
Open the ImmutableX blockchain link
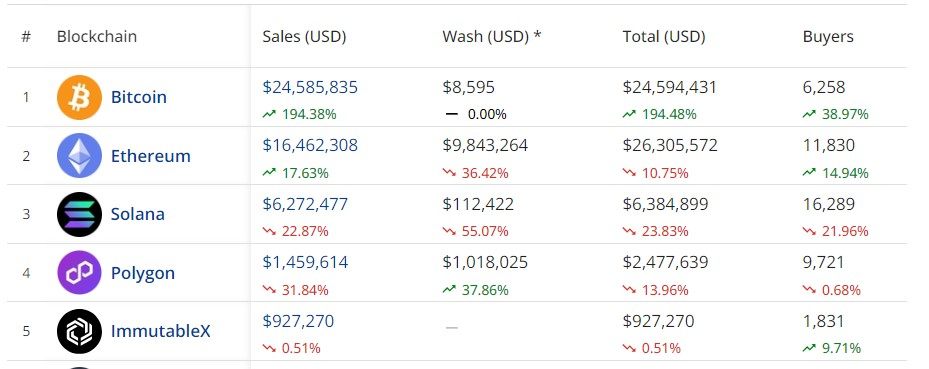point(161,331)
